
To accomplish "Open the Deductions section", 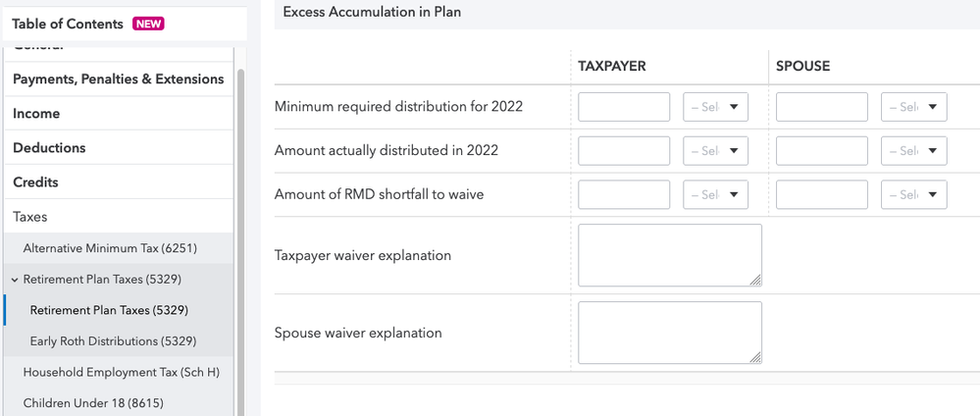I will point(49,148).
